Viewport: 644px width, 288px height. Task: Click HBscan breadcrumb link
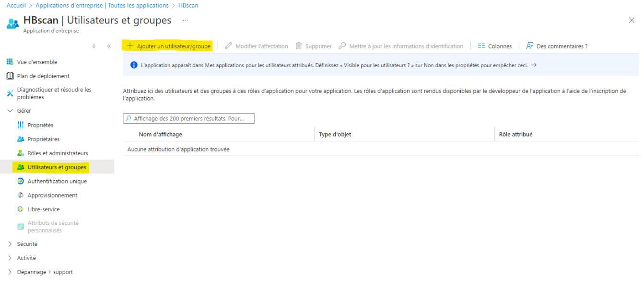[188, 5]
